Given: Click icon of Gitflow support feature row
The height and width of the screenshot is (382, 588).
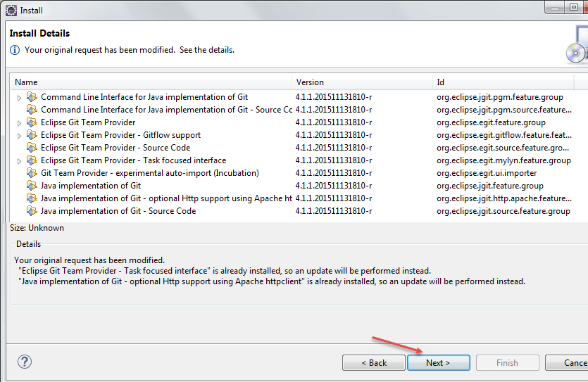Looking at the screenshot, I should 32,135.
